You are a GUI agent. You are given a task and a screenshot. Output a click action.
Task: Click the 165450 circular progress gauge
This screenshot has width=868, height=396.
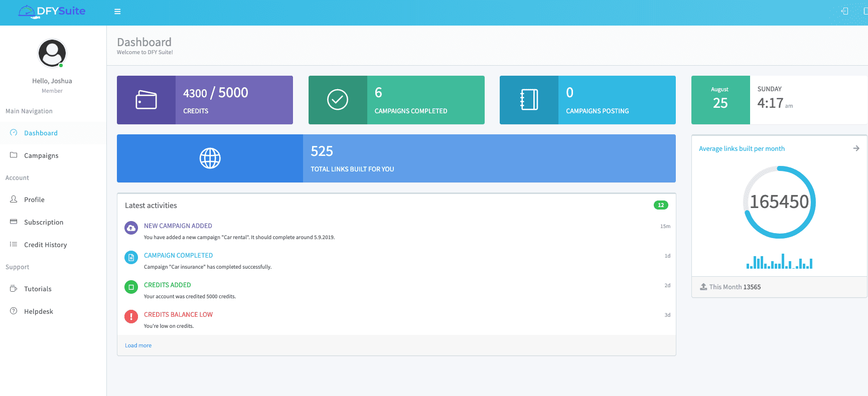pyautogui.click(x=779, y=202)
